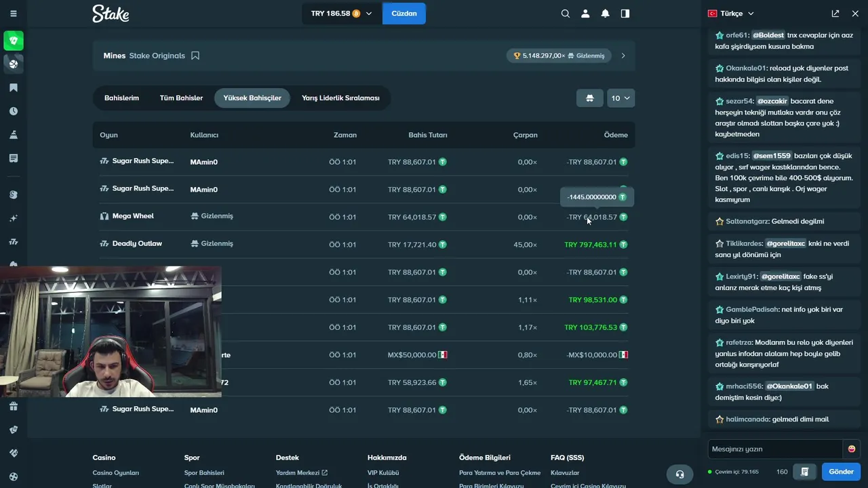Open TRY balance currency dropdown

[x=342, y=14]
